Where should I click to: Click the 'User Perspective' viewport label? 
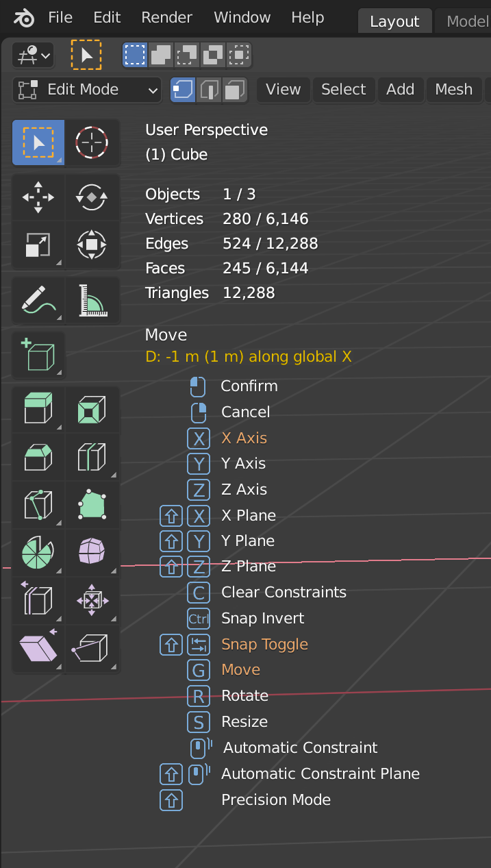pyautogui.click(x=206, y=130)
